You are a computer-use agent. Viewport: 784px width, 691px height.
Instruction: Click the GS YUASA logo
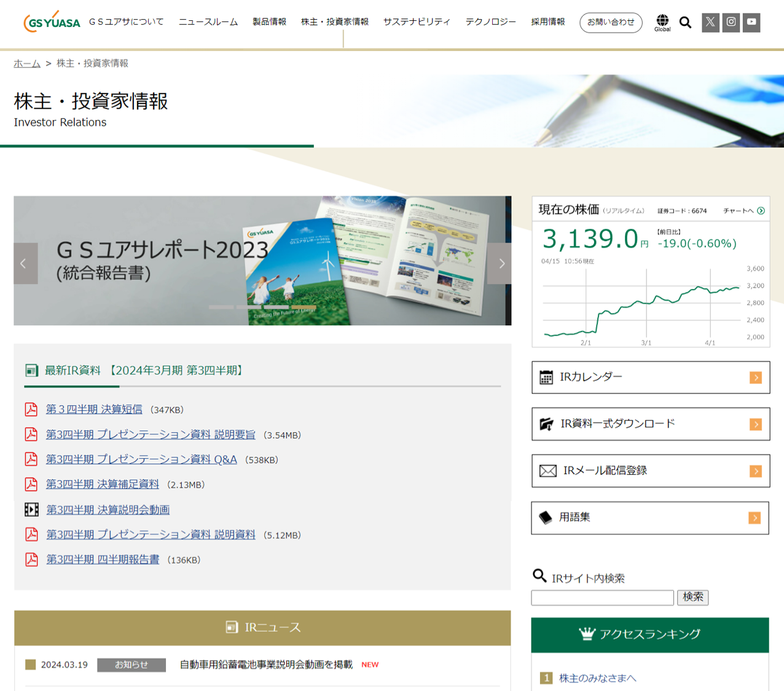tap(52, 22)
